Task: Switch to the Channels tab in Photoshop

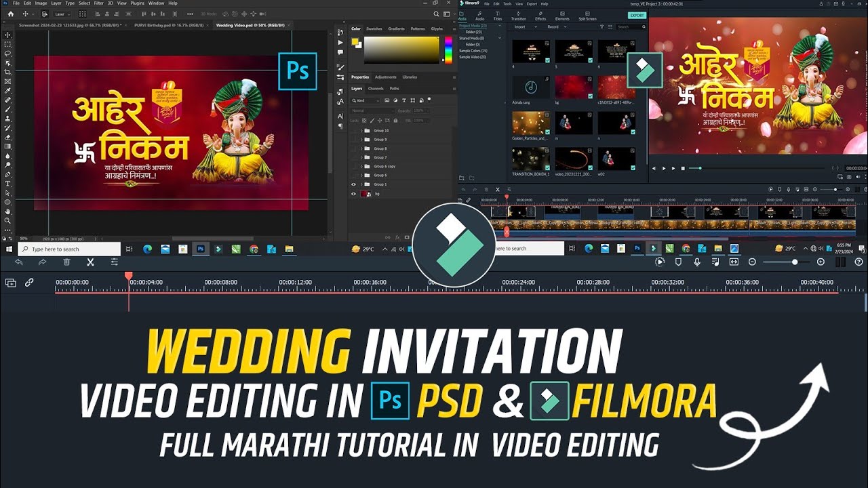Action: click(375, 88)
